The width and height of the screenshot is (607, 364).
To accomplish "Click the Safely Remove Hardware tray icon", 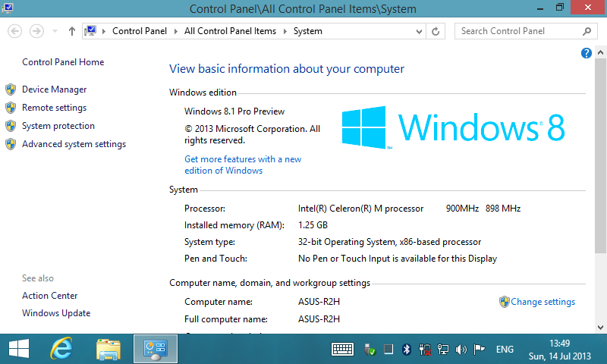I will pyautogui.click(x=370, y=350).
